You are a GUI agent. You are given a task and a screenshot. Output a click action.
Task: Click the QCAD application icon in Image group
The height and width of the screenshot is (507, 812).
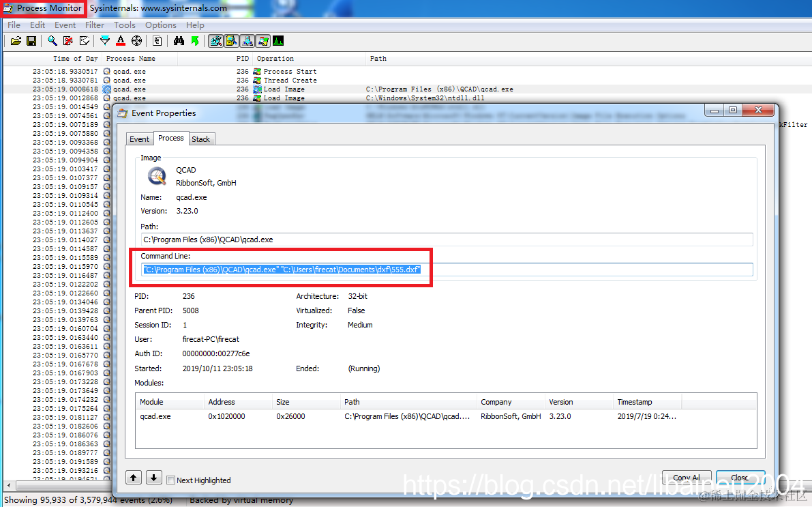(x=156, y=176)
